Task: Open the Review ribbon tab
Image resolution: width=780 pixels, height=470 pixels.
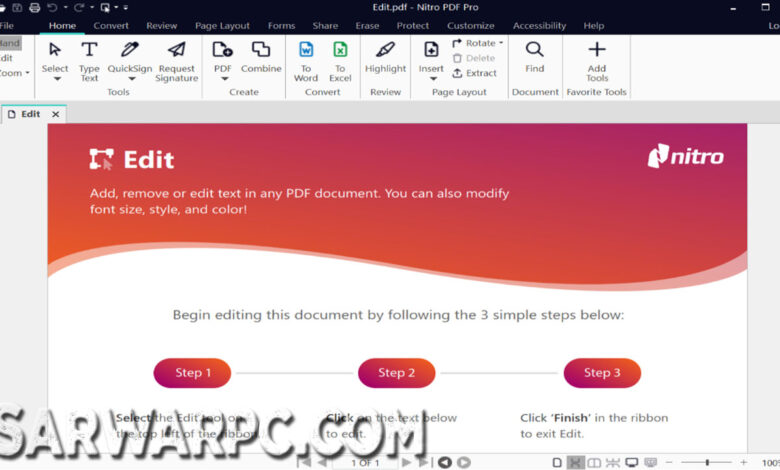Action: [162, 25]
